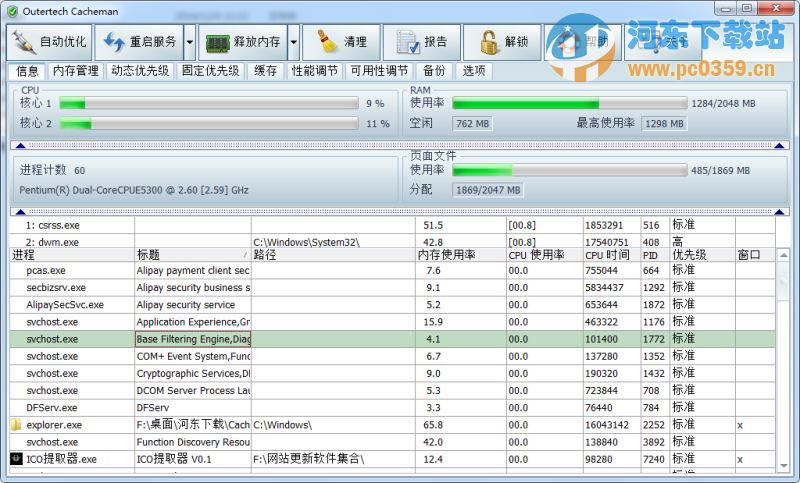
Task: Collapse process count panel with lower-left triangle
Action: [x=20, y=212]
